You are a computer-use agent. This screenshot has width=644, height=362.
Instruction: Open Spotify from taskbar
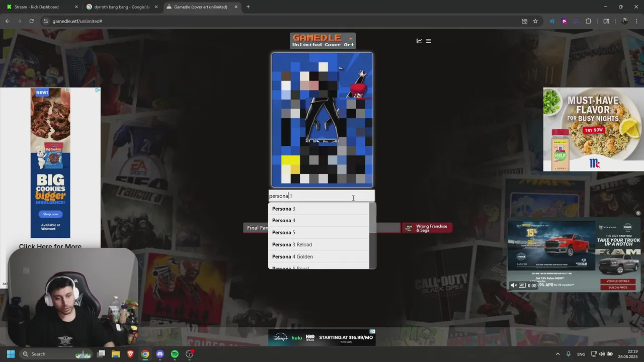(x=175, y=354)
